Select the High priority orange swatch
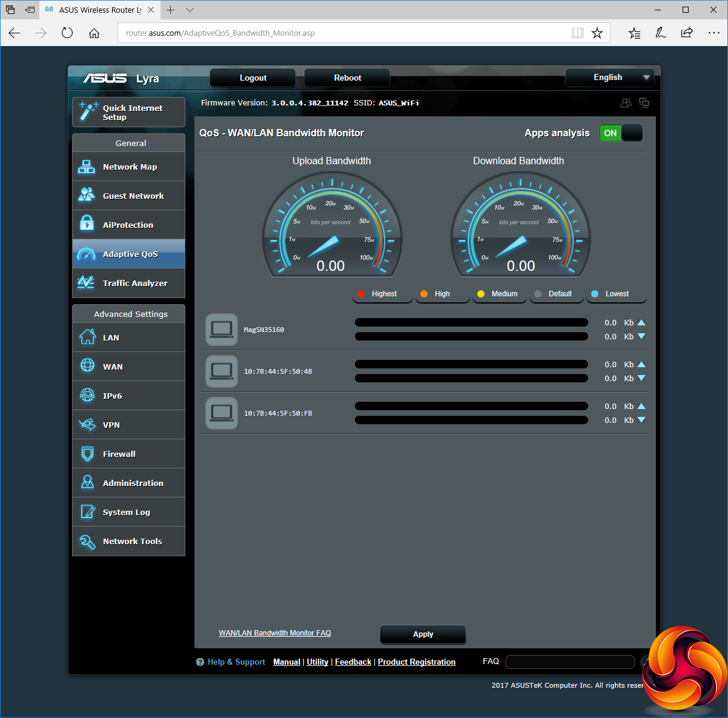 pos(424,294)
